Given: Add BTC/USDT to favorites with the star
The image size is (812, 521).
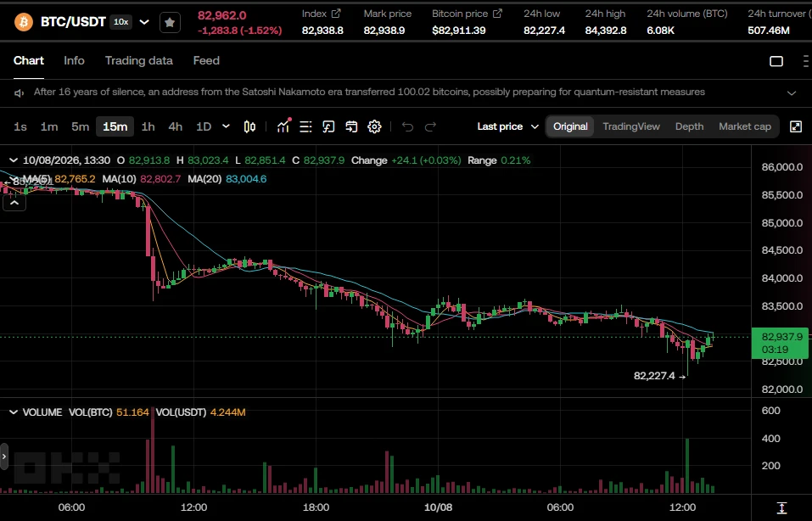Looking at the screenshot, I should [x=170, y=22].
